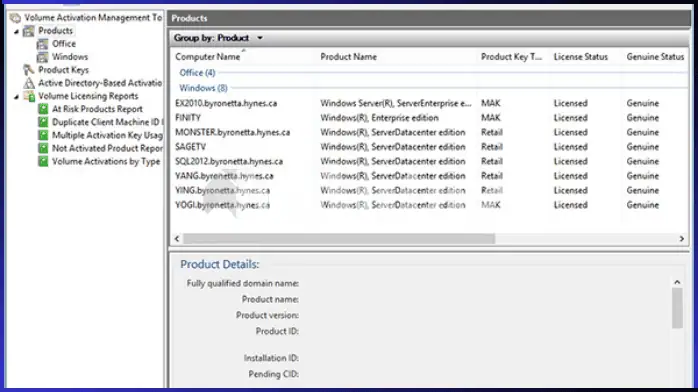Sort by Computer Name column header
Viewport: 698px width, 392px height.
tap(207, 57)
